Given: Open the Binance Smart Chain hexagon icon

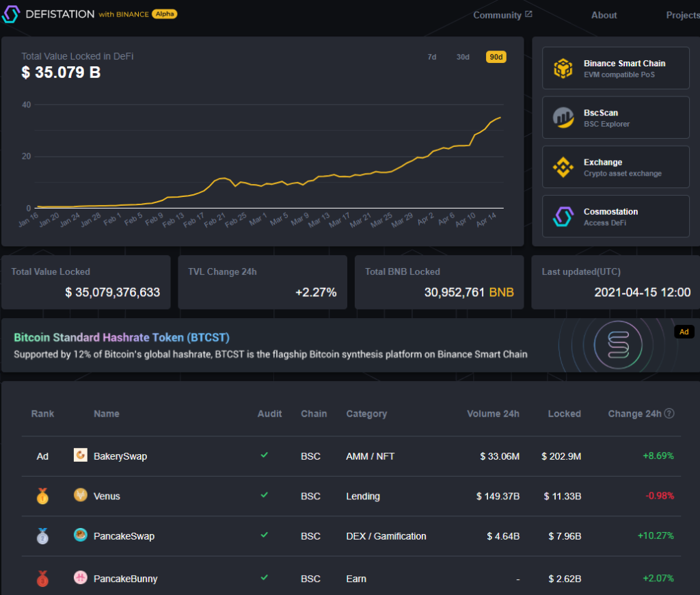Looking at the screenshot, I should click(562, 68).
